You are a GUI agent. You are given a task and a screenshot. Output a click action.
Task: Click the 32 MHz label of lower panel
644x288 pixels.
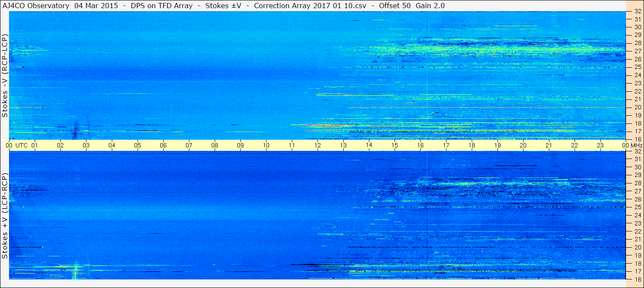637,151
